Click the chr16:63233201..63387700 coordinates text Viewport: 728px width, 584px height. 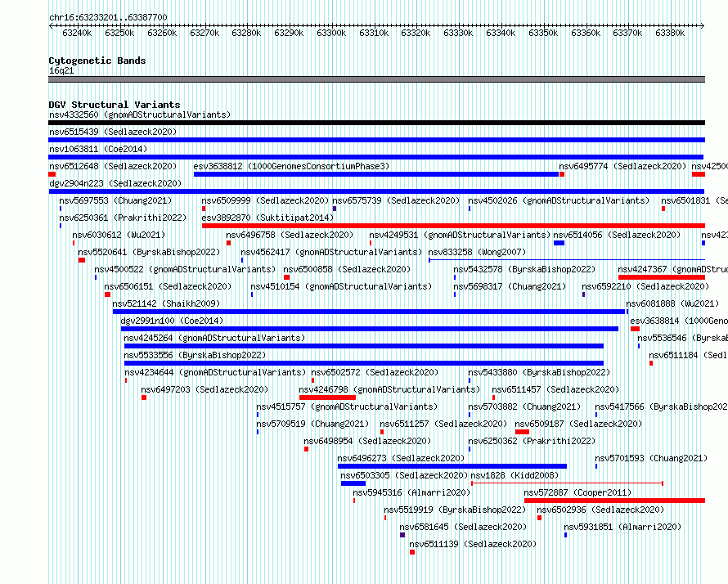pyautogui.click(x=108, y=18)
